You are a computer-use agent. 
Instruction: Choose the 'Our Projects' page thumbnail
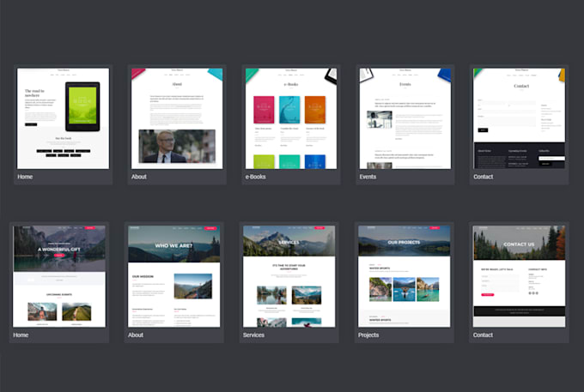point(405,276)
